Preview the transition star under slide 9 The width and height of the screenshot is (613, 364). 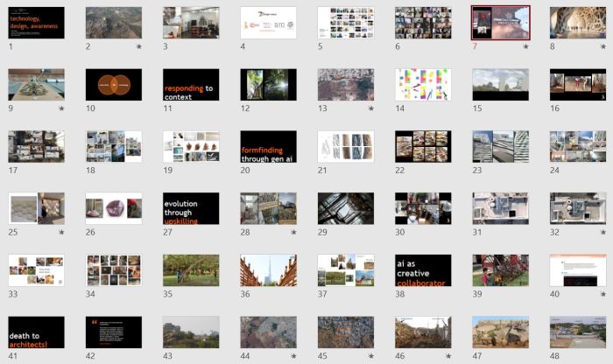[x=61, y=108]
